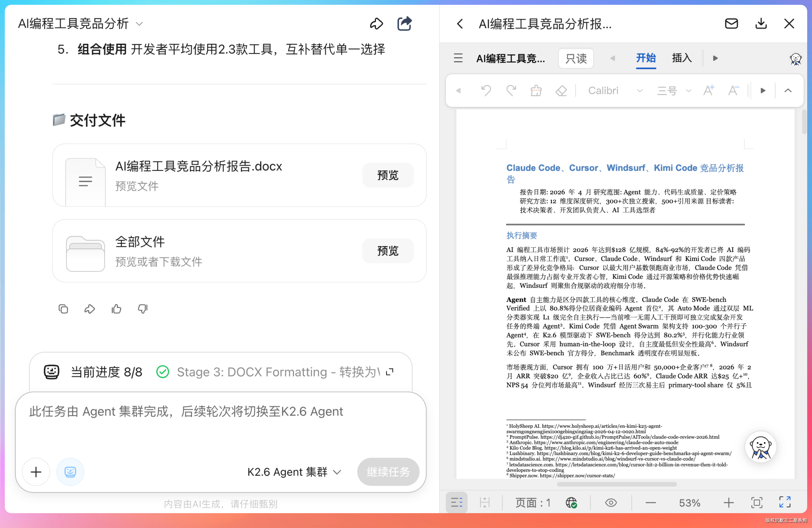Click the mail envelope icon

click(731, 24)
